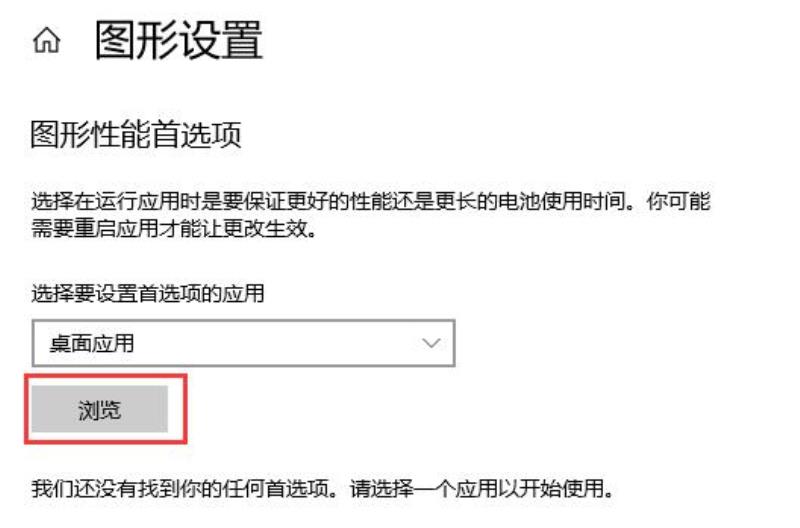Select the 图形性能首选项 section heading
800x528 pixels.
tap(136, 135)
